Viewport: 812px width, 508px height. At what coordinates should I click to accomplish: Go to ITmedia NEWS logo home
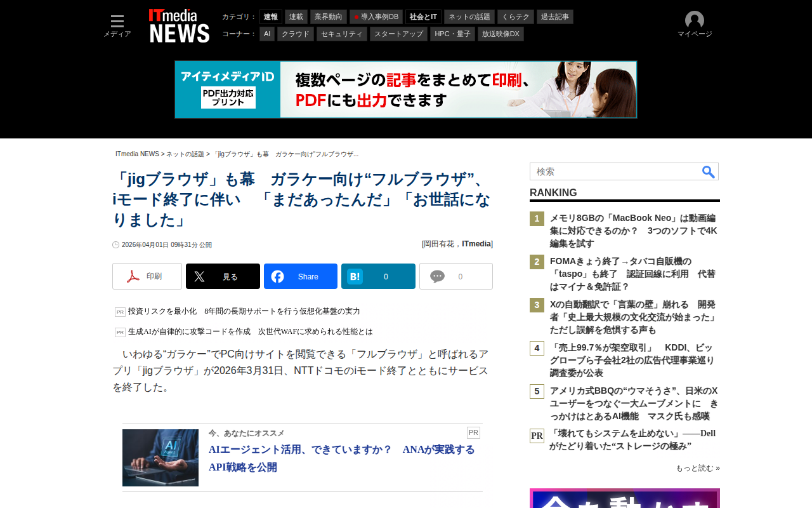[x=179, y=26]
